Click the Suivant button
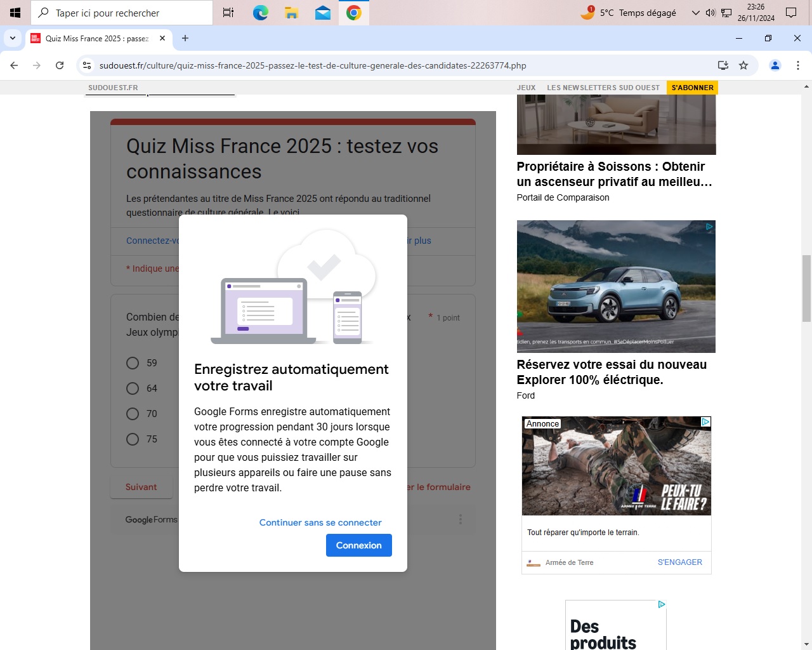The height and width of the screenshot is (650, 812). coord(141,487)
